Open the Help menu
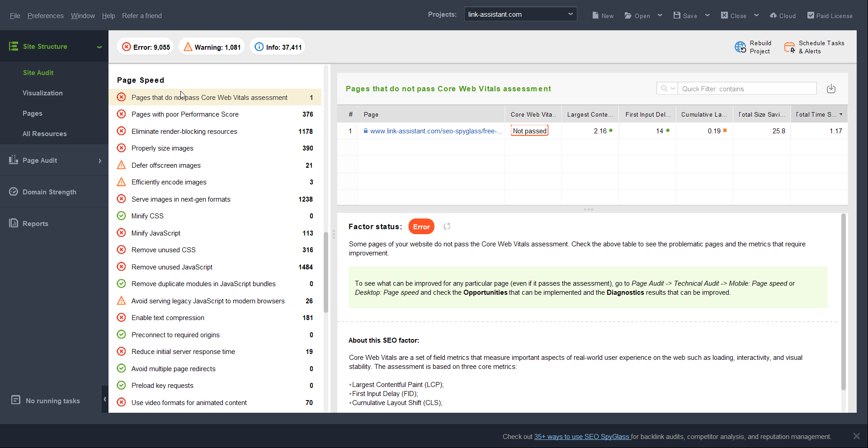 (108, 15)
